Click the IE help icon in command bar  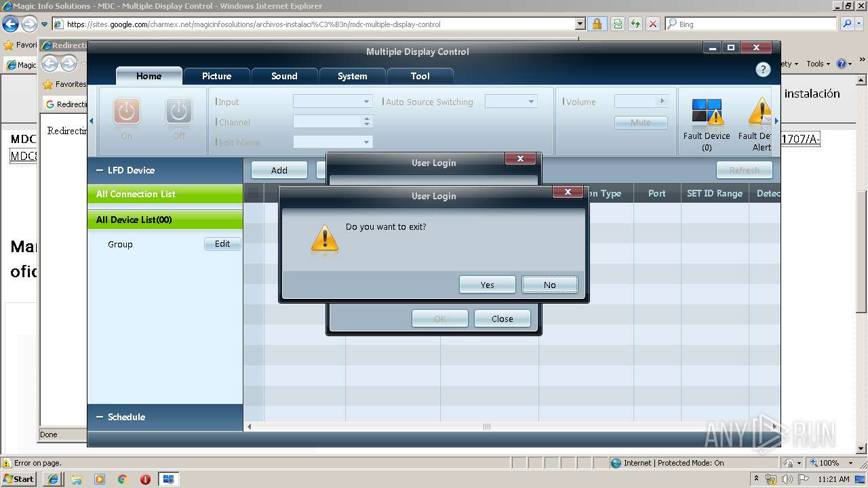pos(842,64)
